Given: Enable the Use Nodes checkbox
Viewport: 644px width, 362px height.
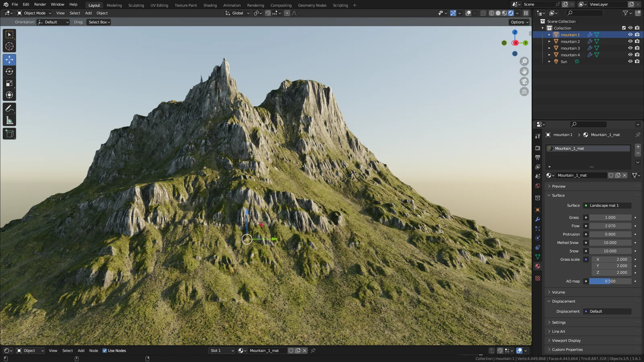Looking at the screenshot, I should click(105, 350).
